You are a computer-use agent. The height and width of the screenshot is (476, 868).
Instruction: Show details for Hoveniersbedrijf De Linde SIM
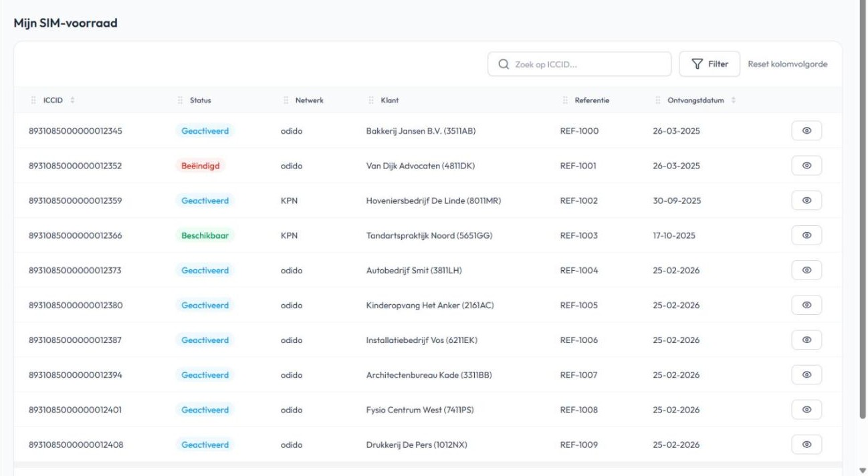pos(806,201)
